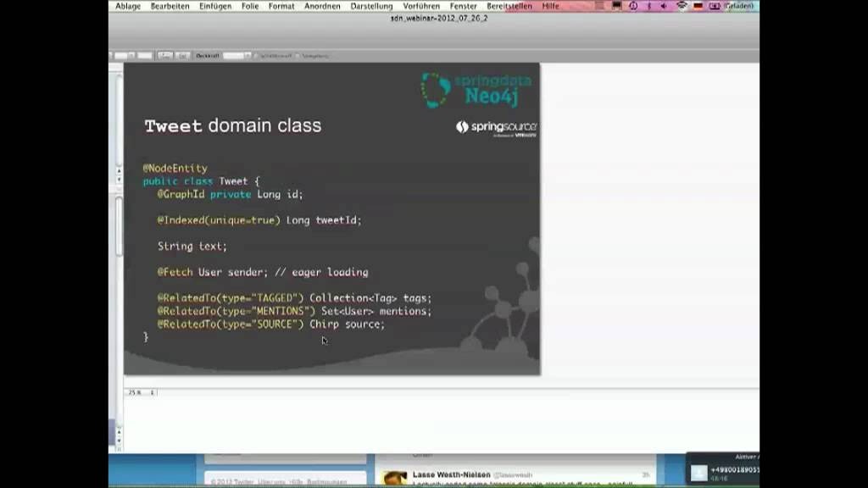Screen dimensions: 868x488
Task: Click the German flag input source icon
Action: click(x=698, y=6)
